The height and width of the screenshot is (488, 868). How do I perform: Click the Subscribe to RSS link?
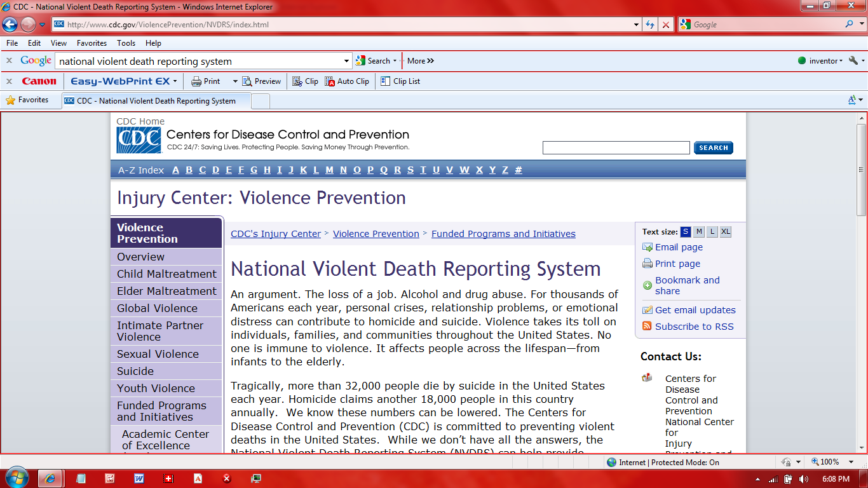coord(695,327)
